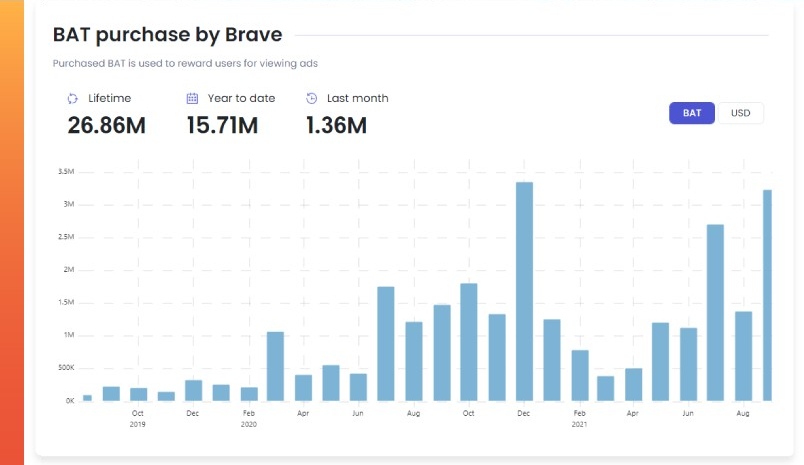Viewport: 804px width, 465px height.
Task: Click the 'Lifetime' label
Action: (x=109, y=98)
